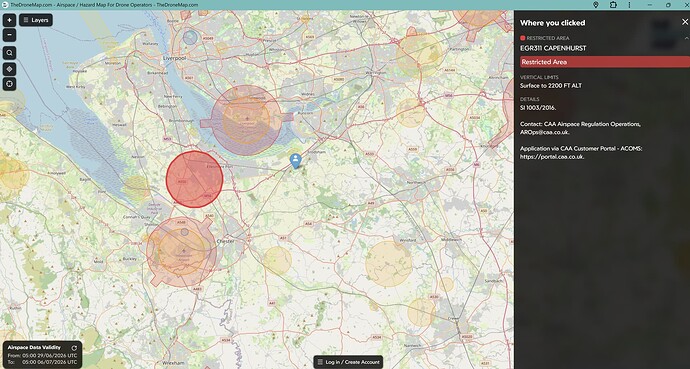Select the Liverpool airport restriction zone circle
Screen dimensions: 690x369
coord(246,120)
